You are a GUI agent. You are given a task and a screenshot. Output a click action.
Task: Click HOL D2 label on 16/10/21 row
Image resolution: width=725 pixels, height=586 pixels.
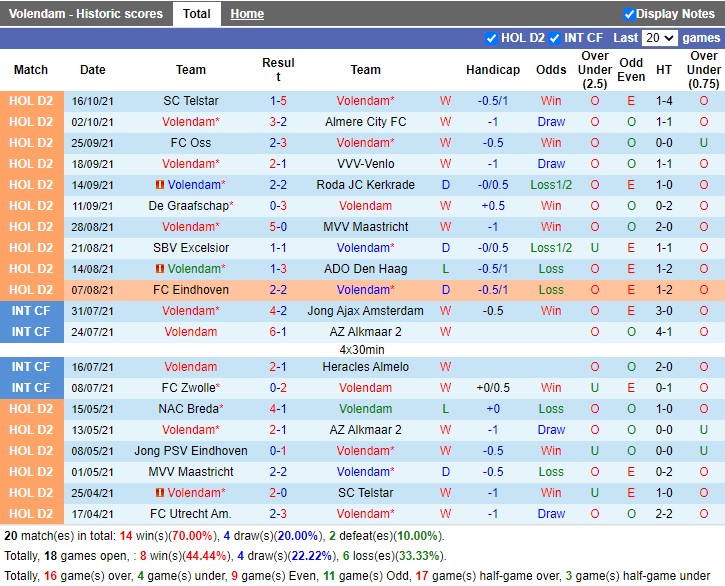click(x=31, y=101)
